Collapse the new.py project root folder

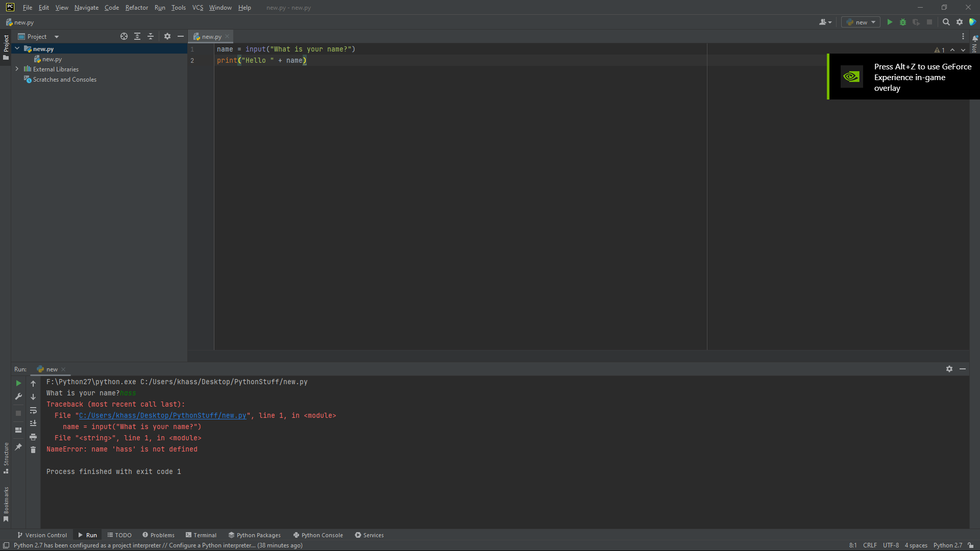tap(17, 48)
